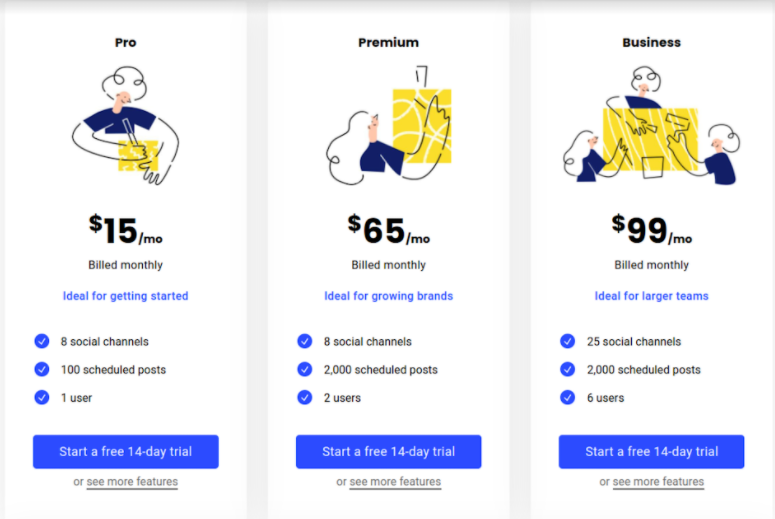Image resolution: width=775 pixels, height=519 pixels.
Task: Click checkmark icon beside 6 users
Action: (568, 397)
